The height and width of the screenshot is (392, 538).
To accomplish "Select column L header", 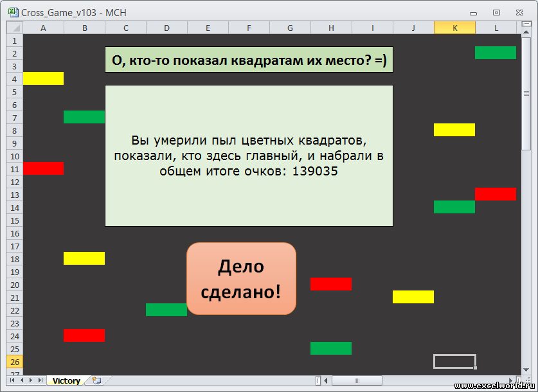I will (x=496, y=28).
